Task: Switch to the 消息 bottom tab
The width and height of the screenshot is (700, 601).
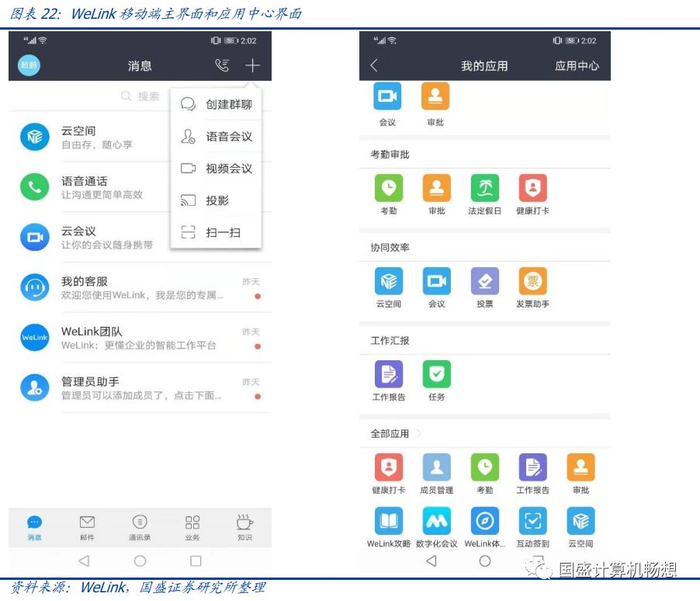Action: 34,527
